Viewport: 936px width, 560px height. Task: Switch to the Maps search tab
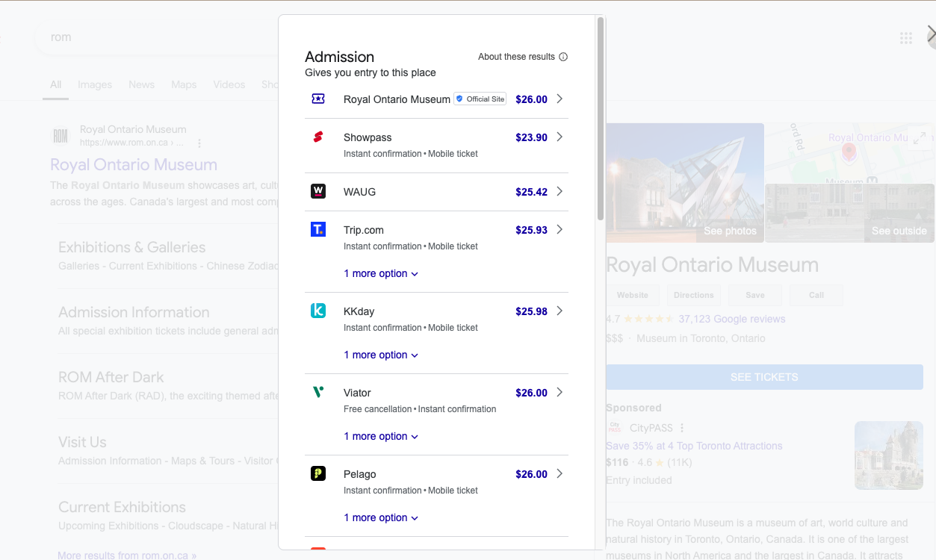point(183,84)
